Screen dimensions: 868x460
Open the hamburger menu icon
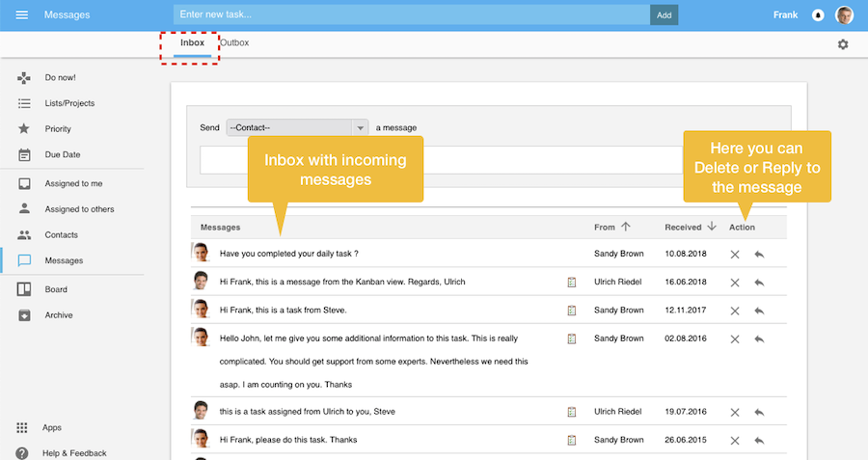21,15
